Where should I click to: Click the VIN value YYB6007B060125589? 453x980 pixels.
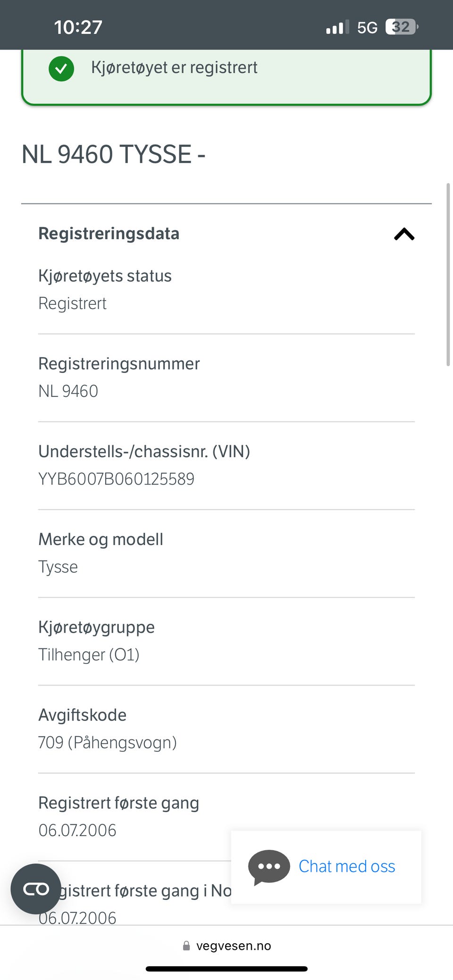coord(116,479)
